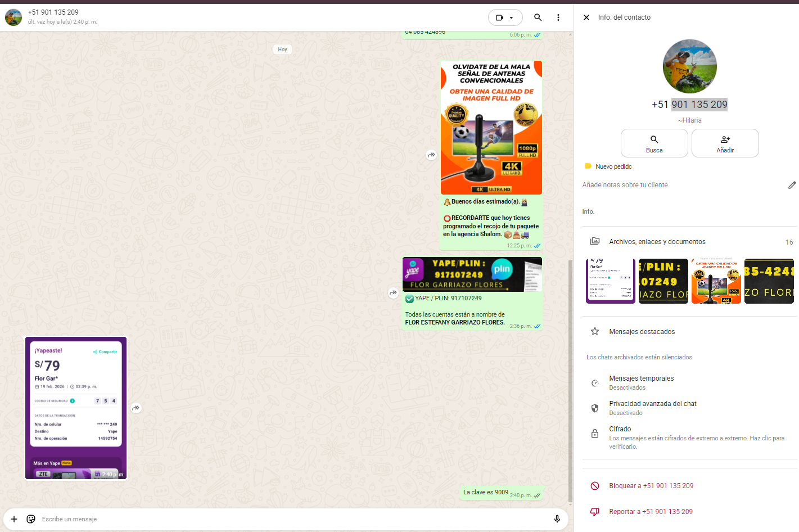
Task: Block contact +51 901 135 209
Action: coord(651,486)
